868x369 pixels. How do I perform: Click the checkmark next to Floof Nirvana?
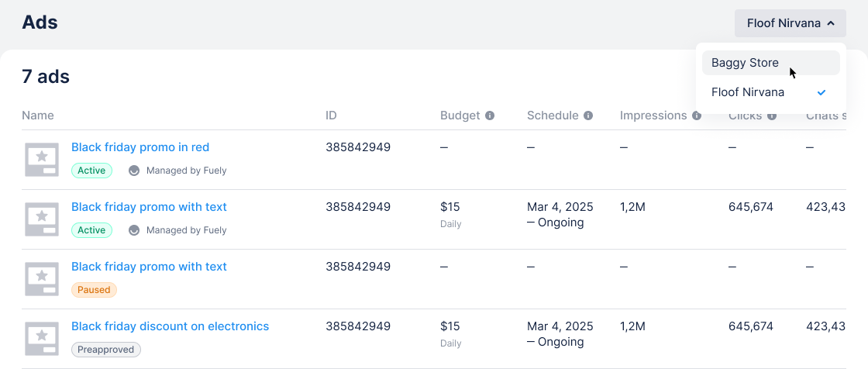[821, 92]
